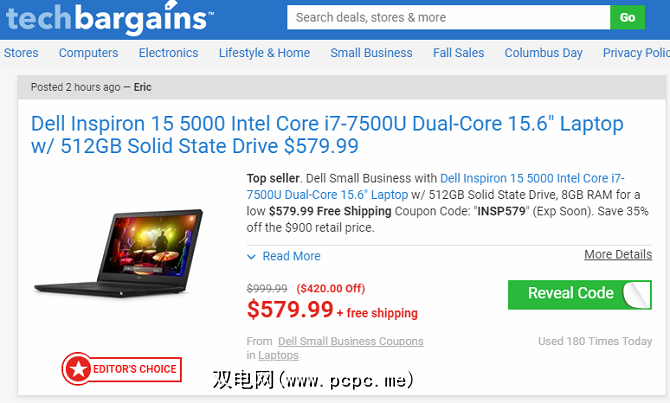This screenshot has width=670, height=403.
Task: Expand Read More description
Action: (291, 256)
